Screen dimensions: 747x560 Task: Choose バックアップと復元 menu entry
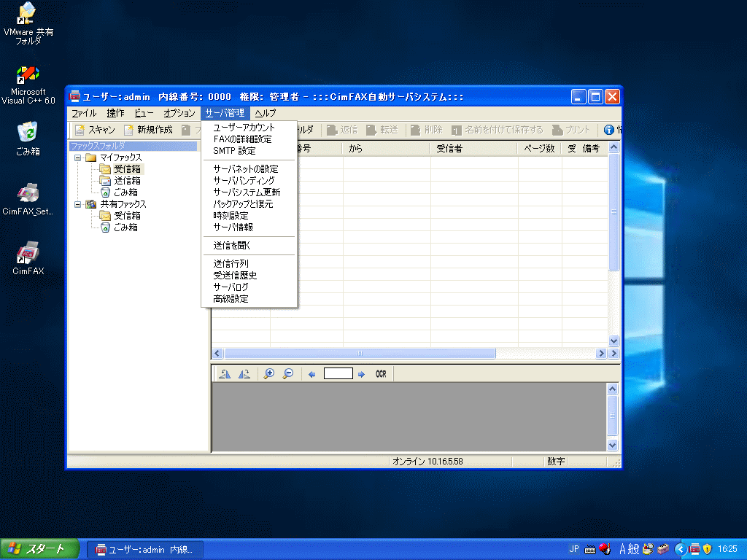249,204
